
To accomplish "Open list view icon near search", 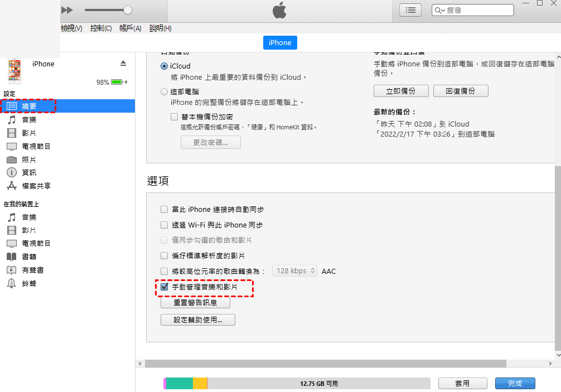I will coord(411,10).
